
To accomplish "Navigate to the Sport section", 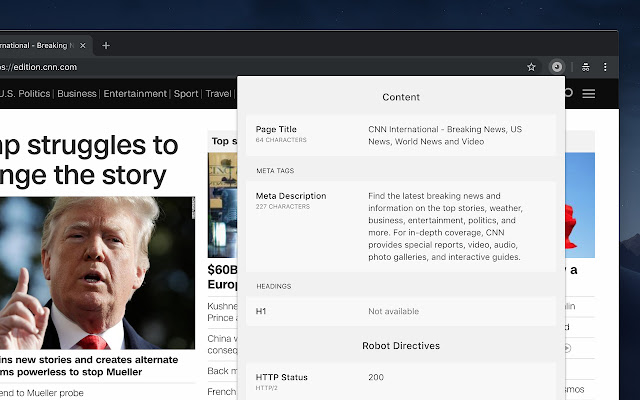I will [x=186, y=93].
